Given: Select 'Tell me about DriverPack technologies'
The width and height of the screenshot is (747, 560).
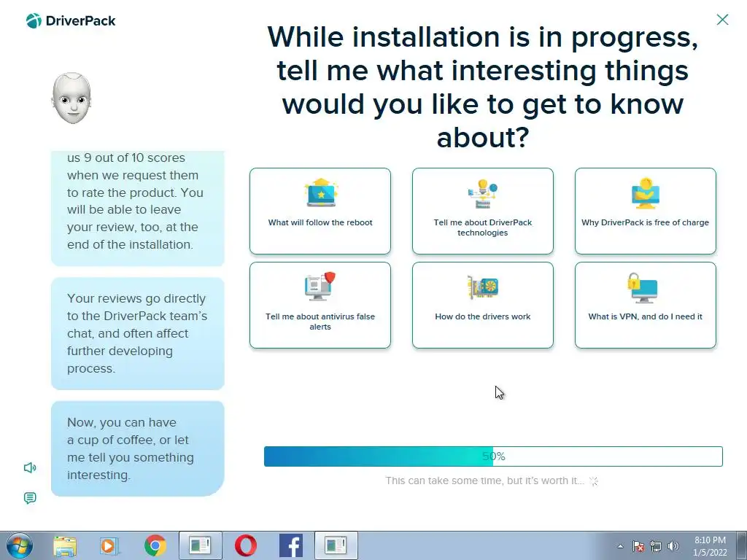Looking at the screenshot, I should 483,211.
